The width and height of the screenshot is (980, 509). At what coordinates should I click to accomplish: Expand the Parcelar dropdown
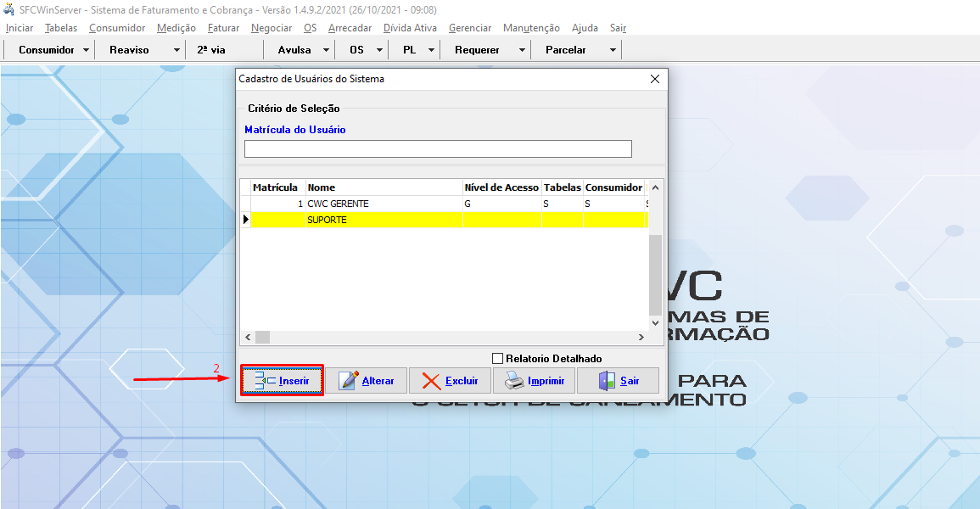(x=613, y=49)
